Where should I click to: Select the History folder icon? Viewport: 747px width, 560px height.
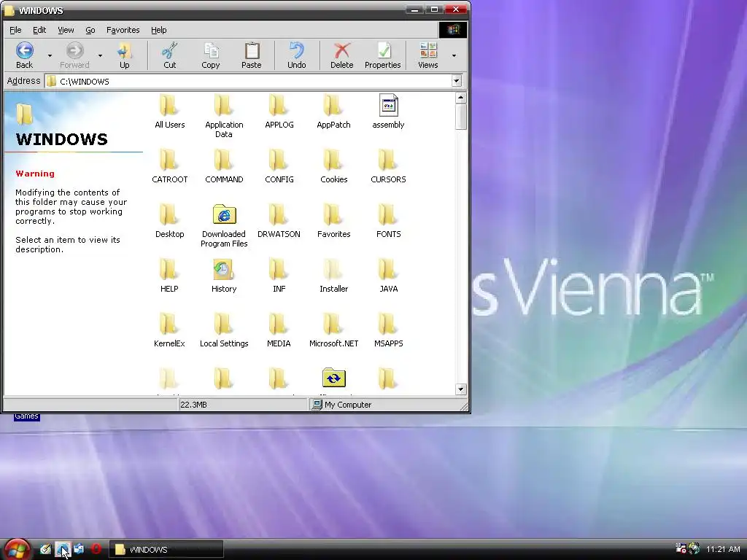coord(223,270)
